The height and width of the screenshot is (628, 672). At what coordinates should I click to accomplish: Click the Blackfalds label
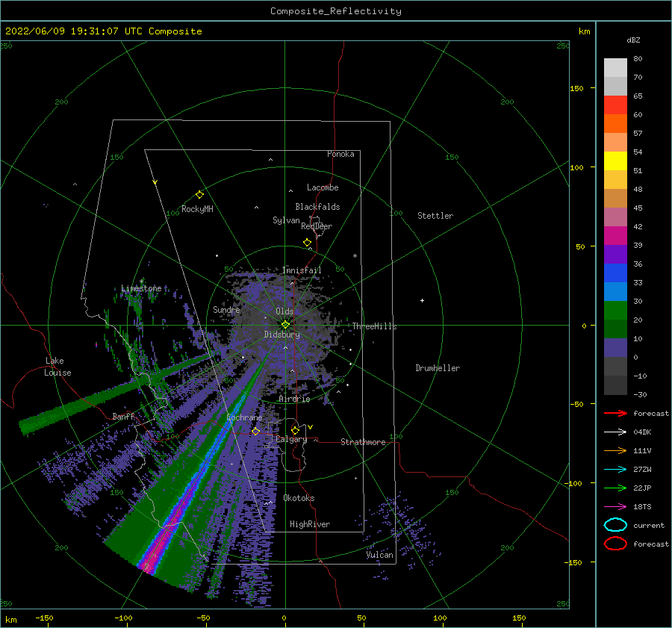tap(317, 207)
